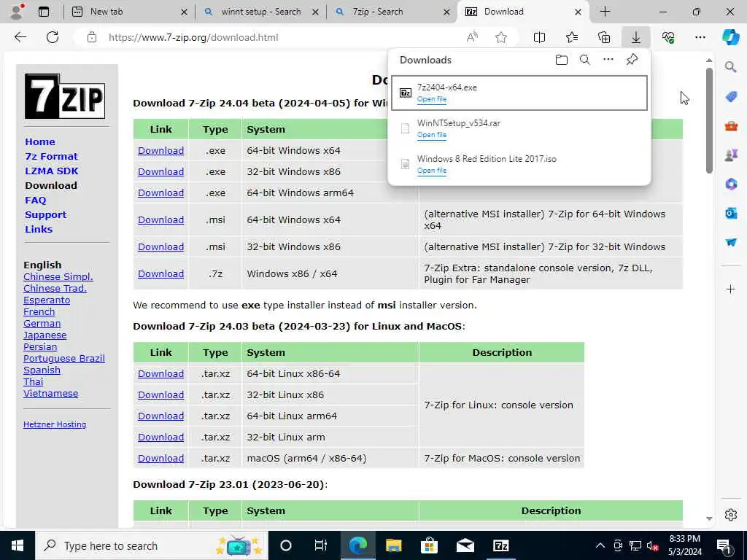The image size is (747, 560).
Task: Open the LZMA SDK link
Action: click(x=52, y=171)
